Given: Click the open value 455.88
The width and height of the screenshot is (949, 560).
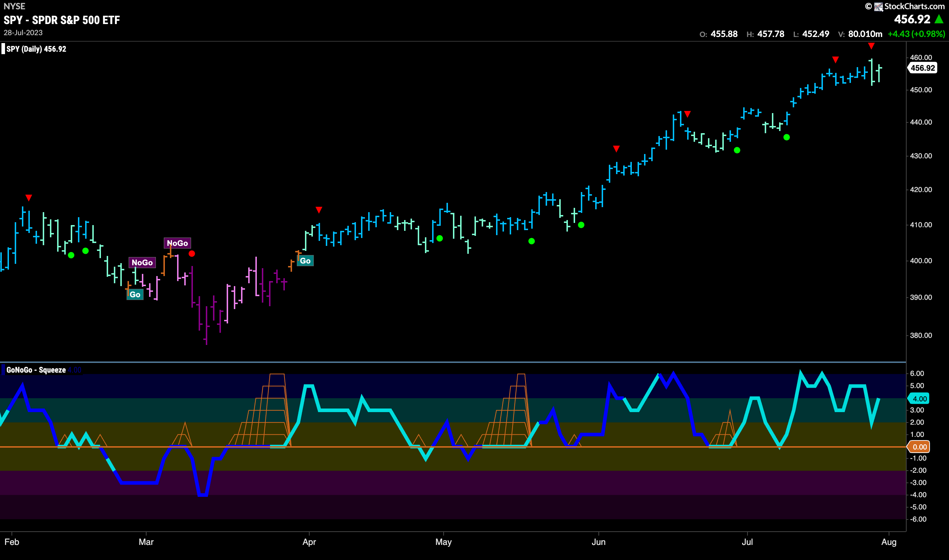Looking at the screenshot, I should (724, 34).
